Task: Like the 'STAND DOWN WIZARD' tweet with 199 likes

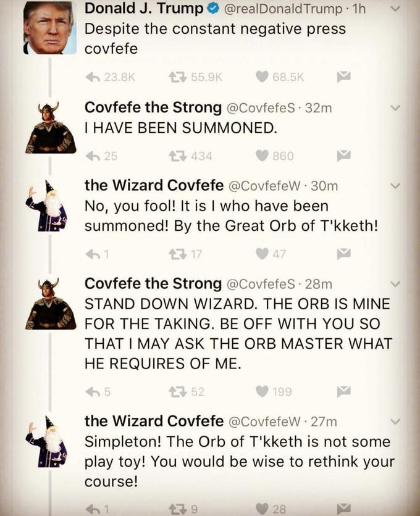Action: click(262, 391)
